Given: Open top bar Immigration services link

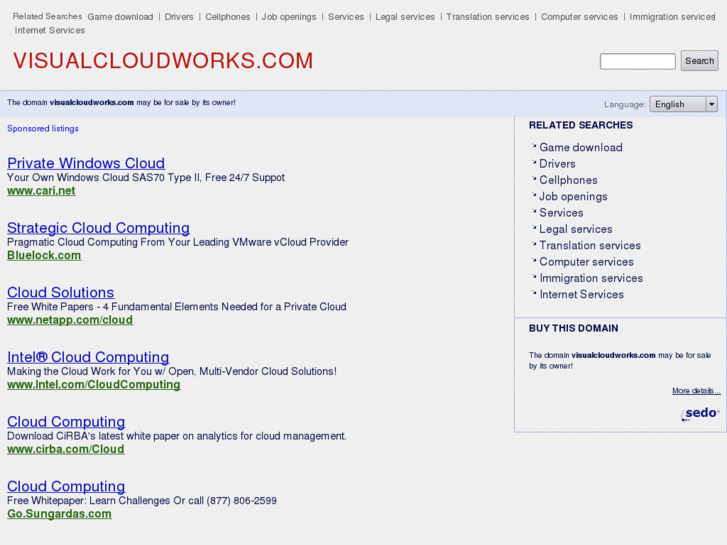Looking at the screenshot, I should (672, 17).
